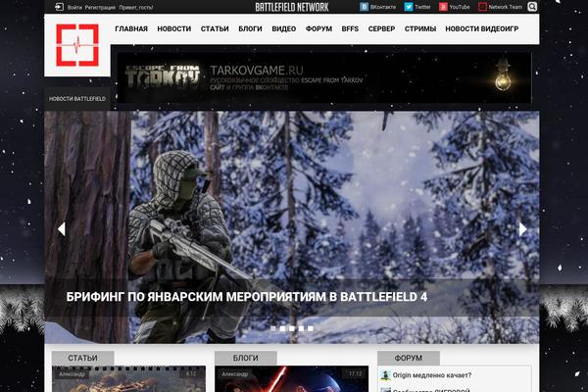Select the fourth slider pagination dot
The height and width of the screenshot is (392, 588).
pos(301,328)
